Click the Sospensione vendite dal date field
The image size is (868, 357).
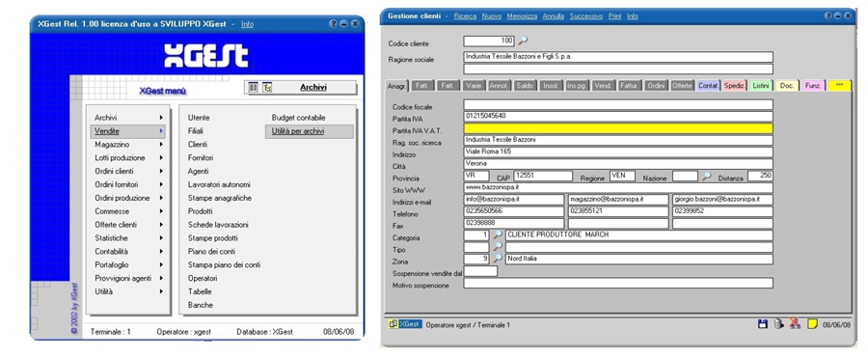pyautogui.click(x=480, y=271)
